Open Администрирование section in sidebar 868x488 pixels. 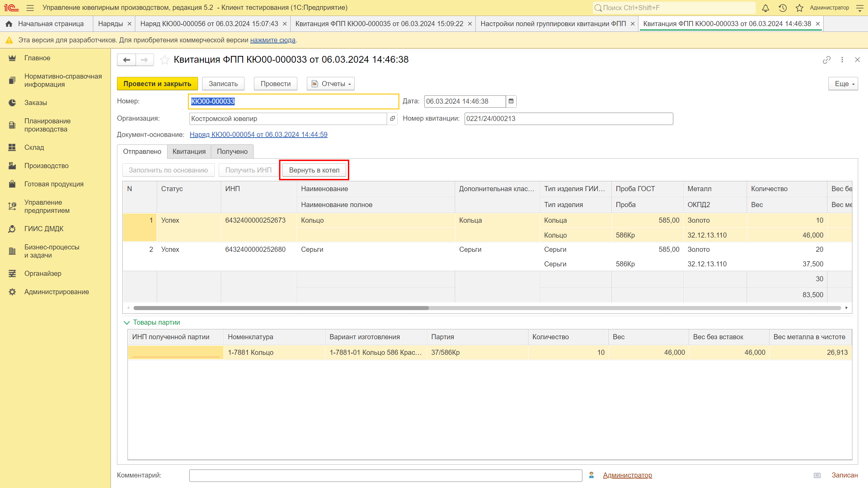(56, 292)
